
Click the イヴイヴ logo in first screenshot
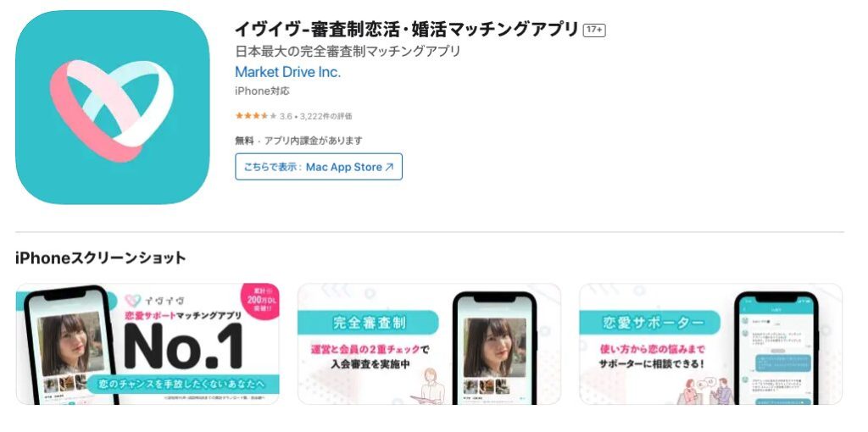pyautogui.click(x=154, y=301)
